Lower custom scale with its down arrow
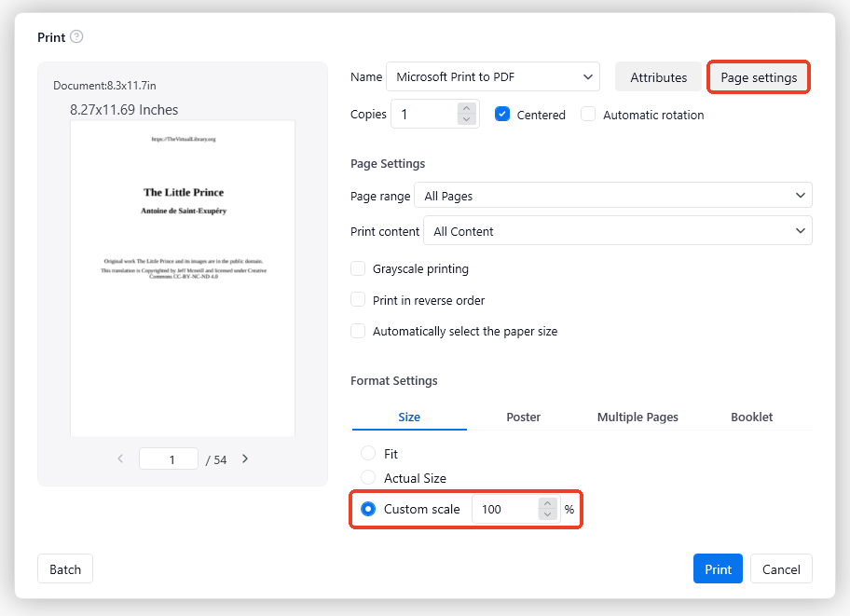This screenshot has height=616, width=850. pyautogui.click(x=547, y=513)
